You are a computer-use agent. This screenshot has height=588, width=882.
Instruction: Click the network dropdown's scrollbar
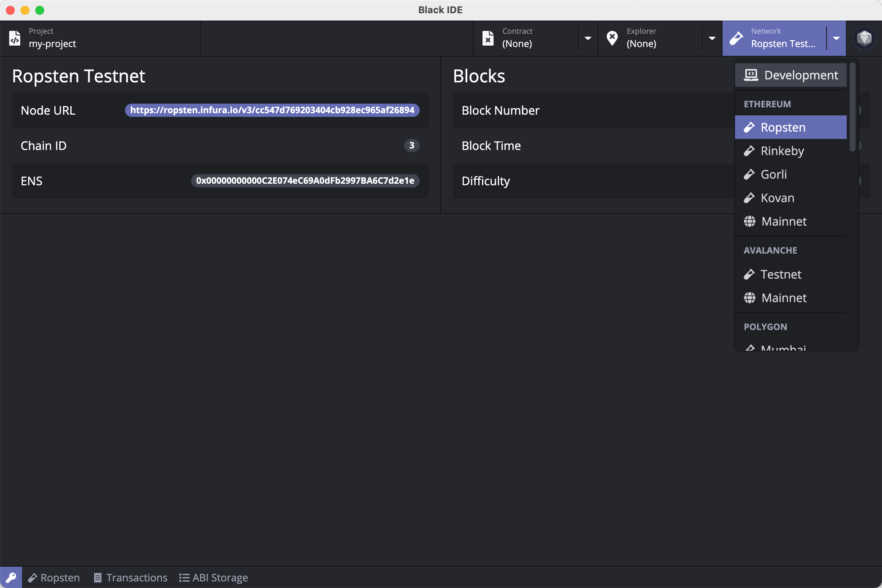coord(852,107)
